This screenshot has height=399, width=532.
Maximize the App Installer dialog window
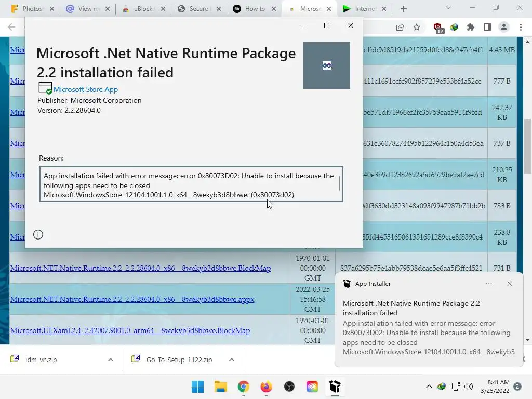327,25
